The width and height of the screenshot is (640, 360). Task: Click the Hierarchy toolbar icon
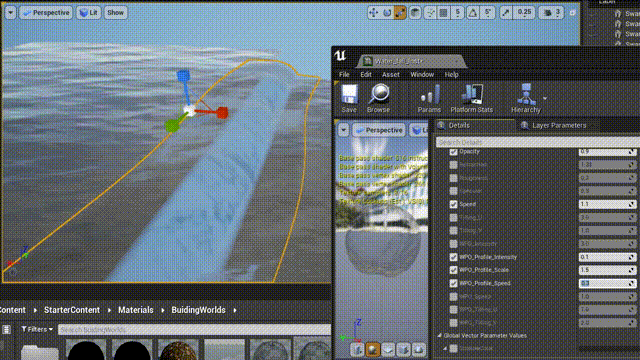526,94
